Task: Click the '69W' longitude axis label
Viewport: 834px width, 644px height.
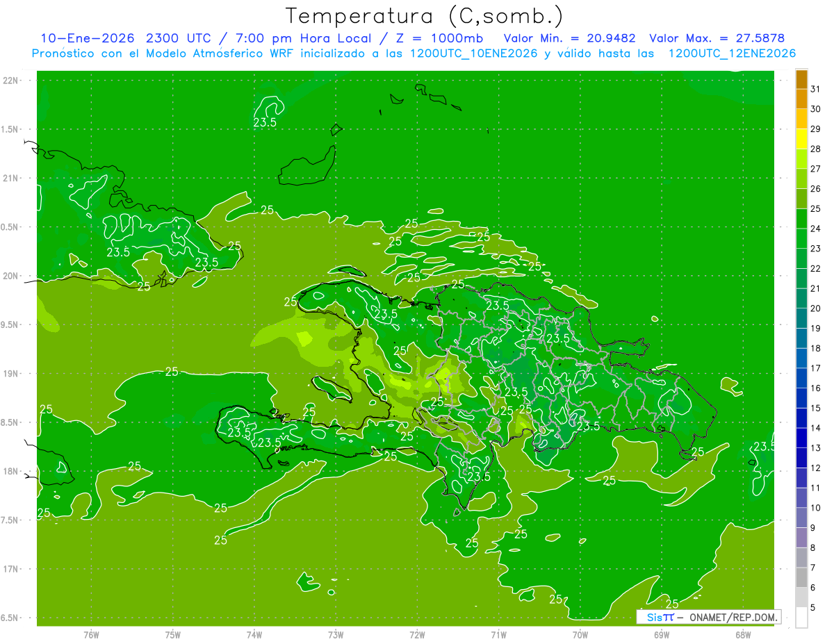Action: (x=662, y=634)
